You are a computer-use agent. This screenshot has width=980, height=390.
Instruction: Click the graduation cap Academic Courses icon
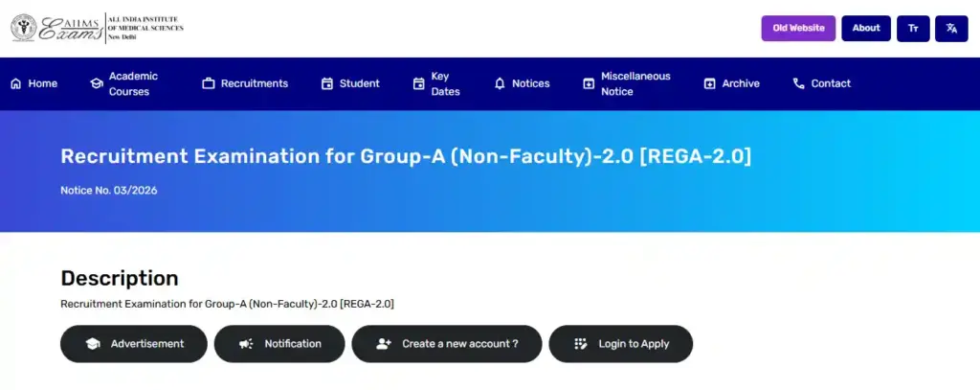96,83
